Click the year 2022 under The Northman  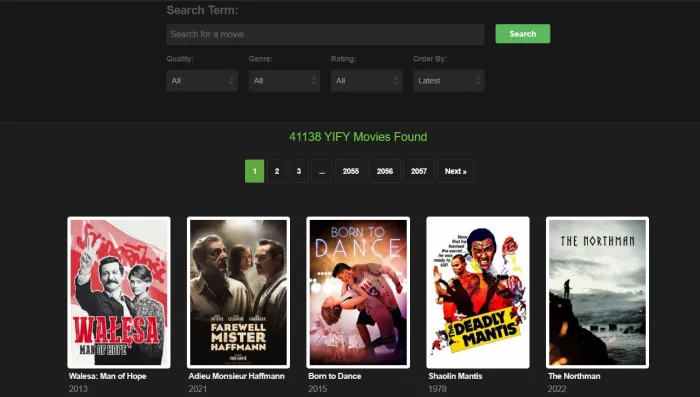tap(557, 389)
